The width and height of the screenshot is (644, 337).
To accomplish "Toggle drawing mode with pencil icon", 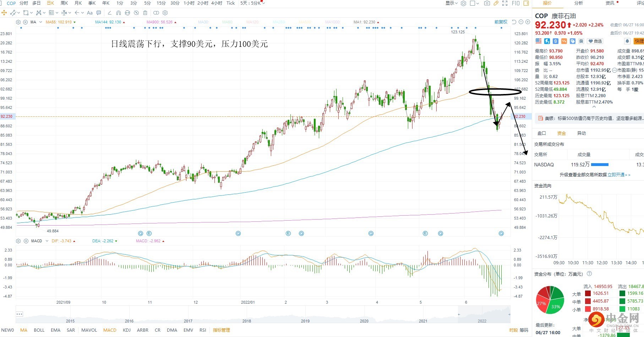I will coord(496,3).
